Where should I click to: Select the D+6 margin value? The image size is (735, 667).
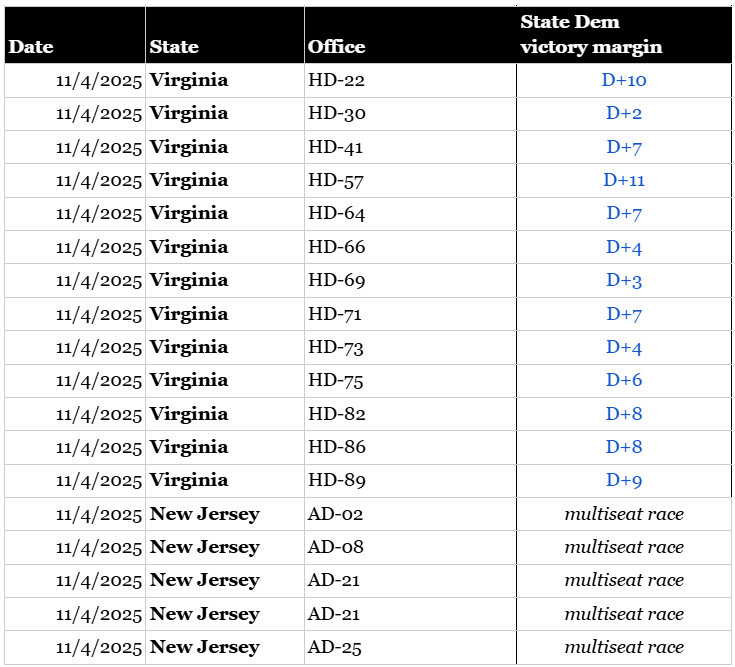click(x=624, y=380)
